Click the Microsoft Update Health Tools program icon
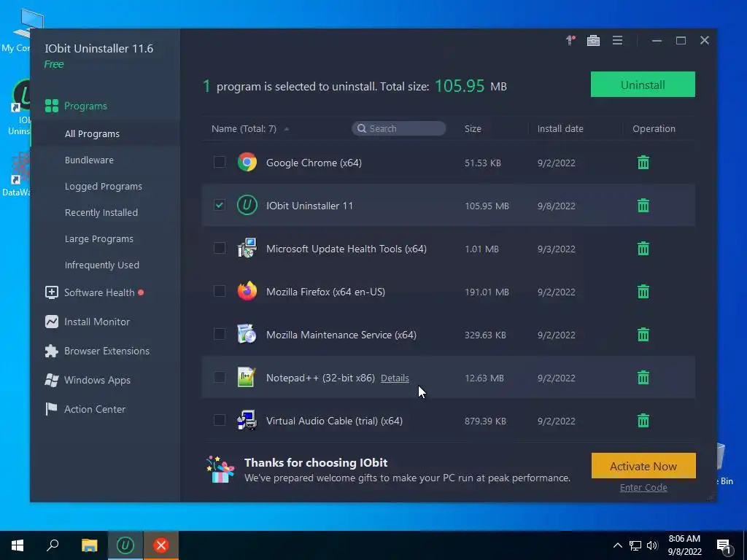747x560 pixels. [247, 249]
